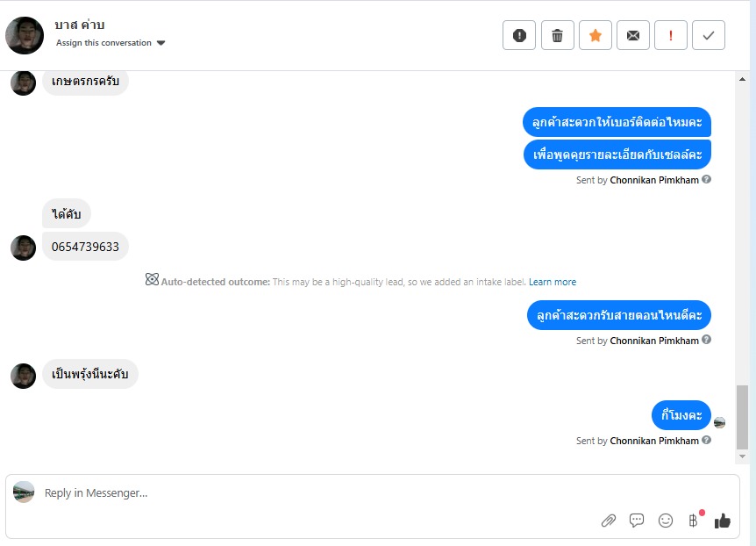This screenshot has height=546, width=756.
Task: Send a thumbs-up like
Action: pos(723,521)
